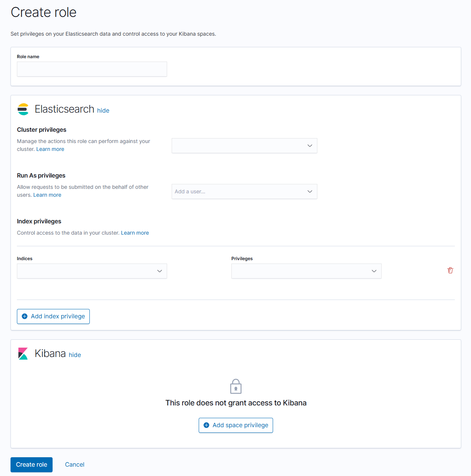Image resolution: width=471 pixels, height=476 pixels.
Task: Hide the Kibana section
Action: [75, 355]
